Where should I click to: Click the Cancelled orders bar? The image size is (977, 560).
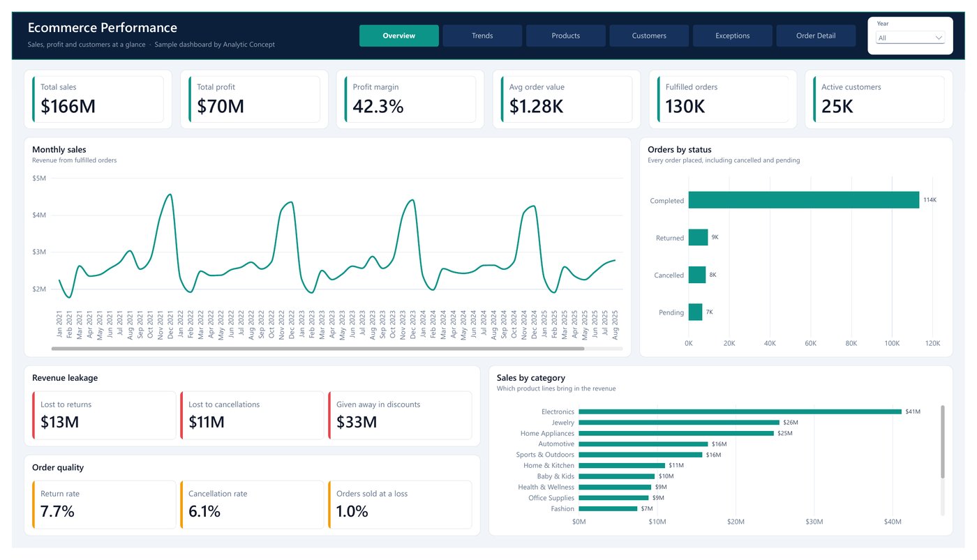(697, 275)
